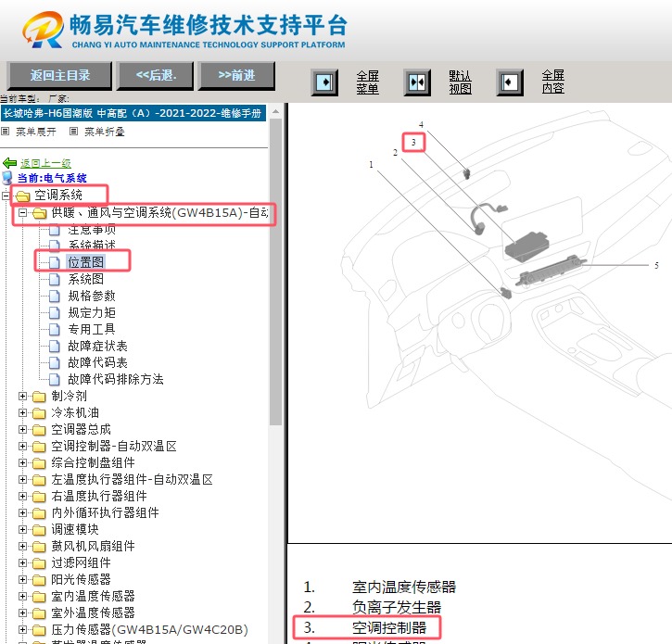
Task: Open 专用工具 document
Action: [92, 330]
